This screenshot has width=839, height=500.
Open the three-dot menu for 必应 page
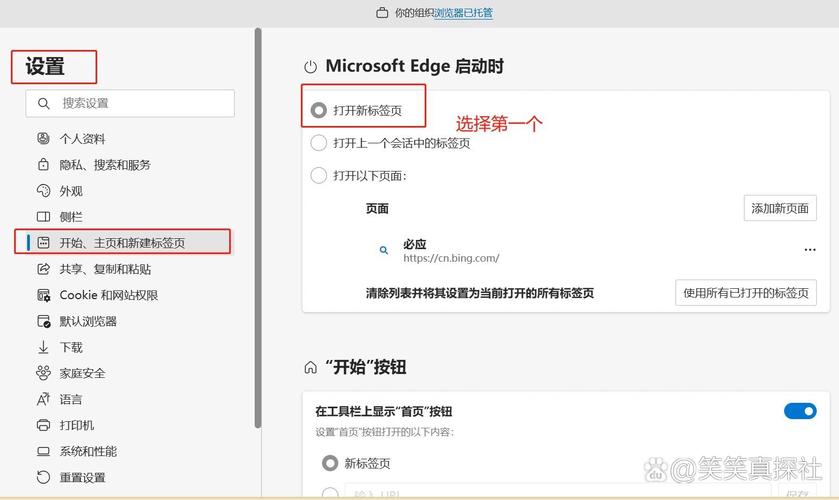click(810, 250)
